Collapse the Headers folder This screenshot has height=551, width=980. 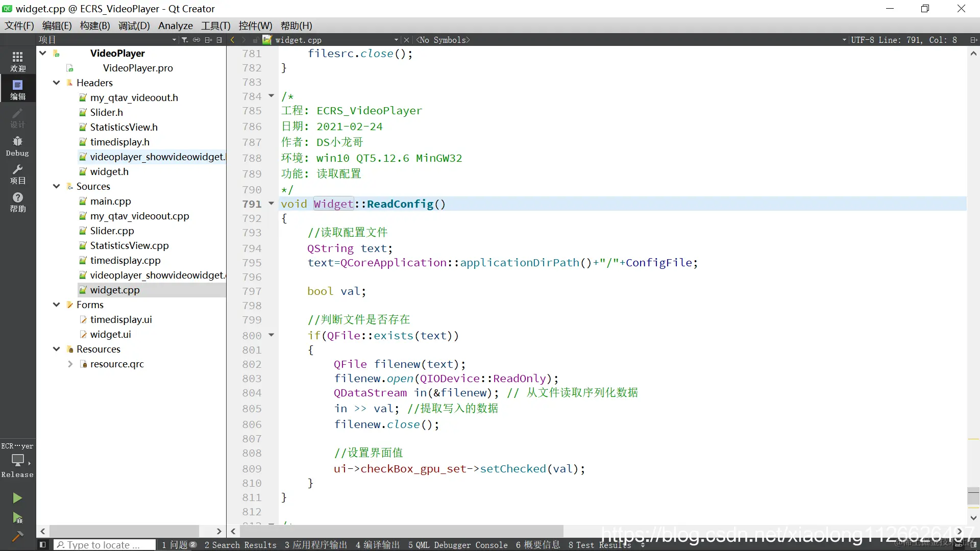click(x=57, y=83)
